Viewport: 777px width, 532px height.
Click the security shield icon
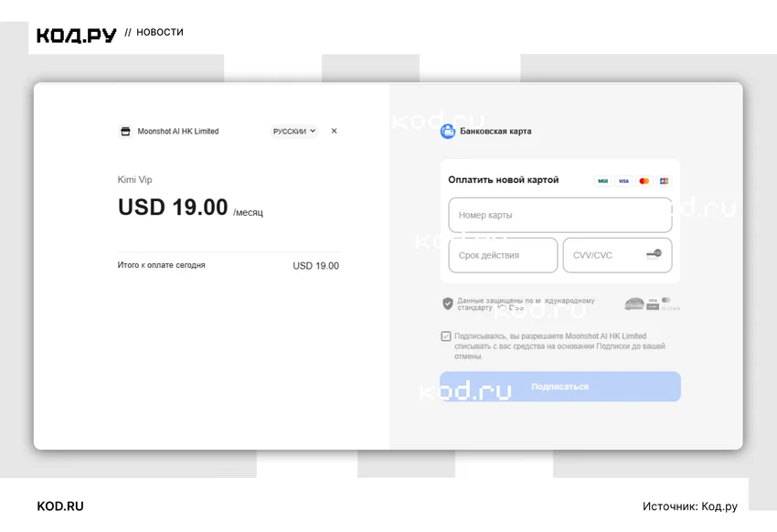pyautogui.click(x=448, y=303)
